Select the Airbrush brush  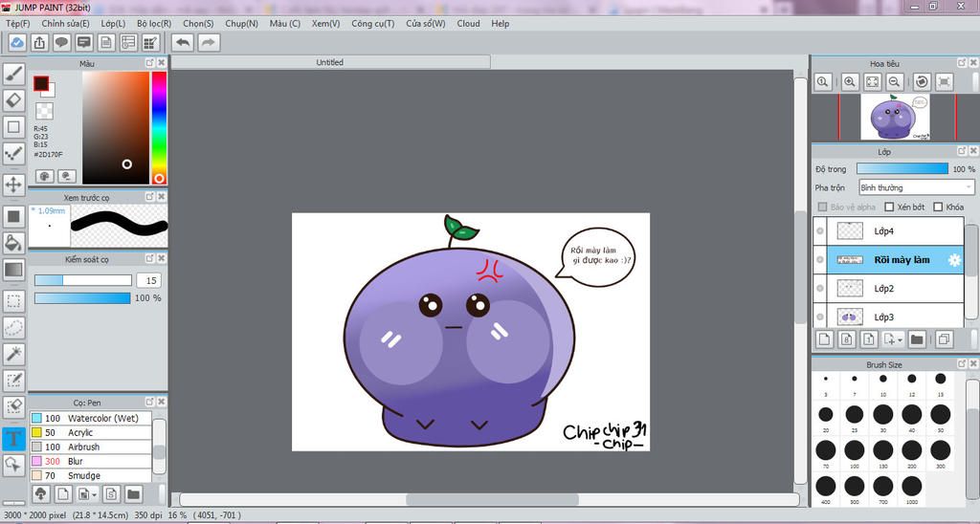(x=91, y=447)
